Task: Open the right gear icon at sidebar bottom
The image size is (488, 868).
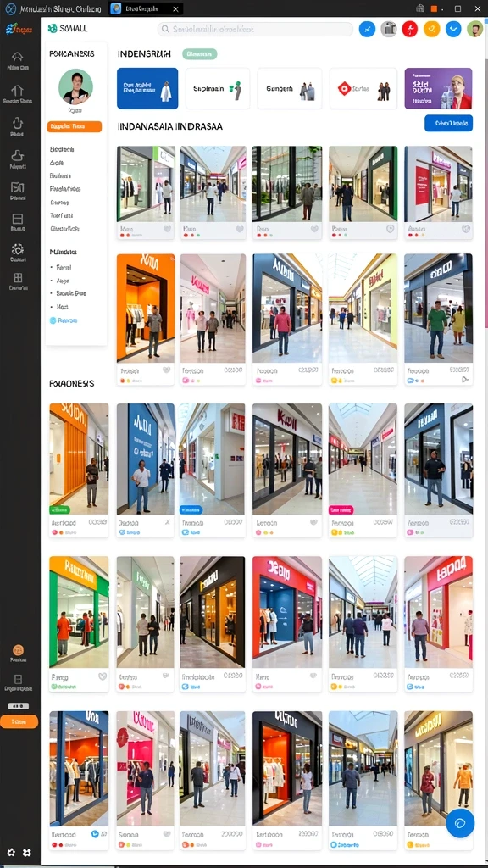Action: [26, 853]
